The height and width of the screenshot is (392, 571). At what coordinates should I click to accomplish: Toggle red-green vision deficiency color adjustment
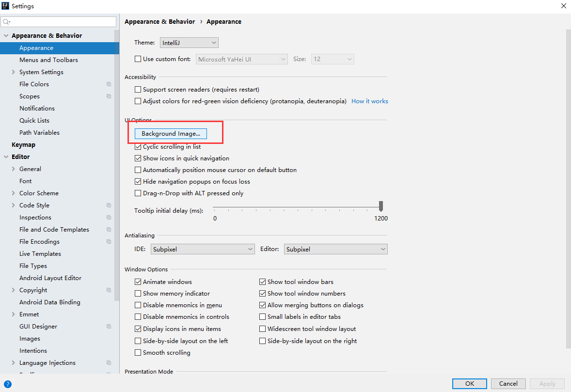point(138,101)
